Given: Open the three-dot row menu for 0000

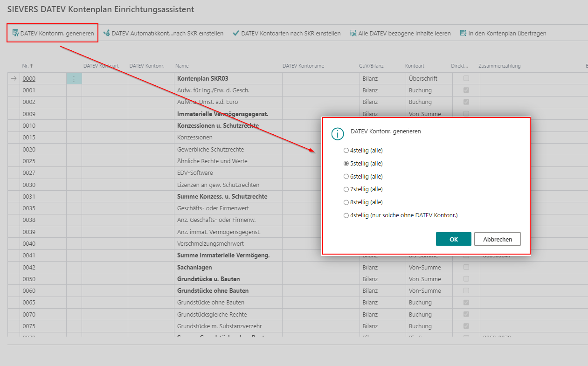Looking at the screenshot, I should tap(74, 79).
